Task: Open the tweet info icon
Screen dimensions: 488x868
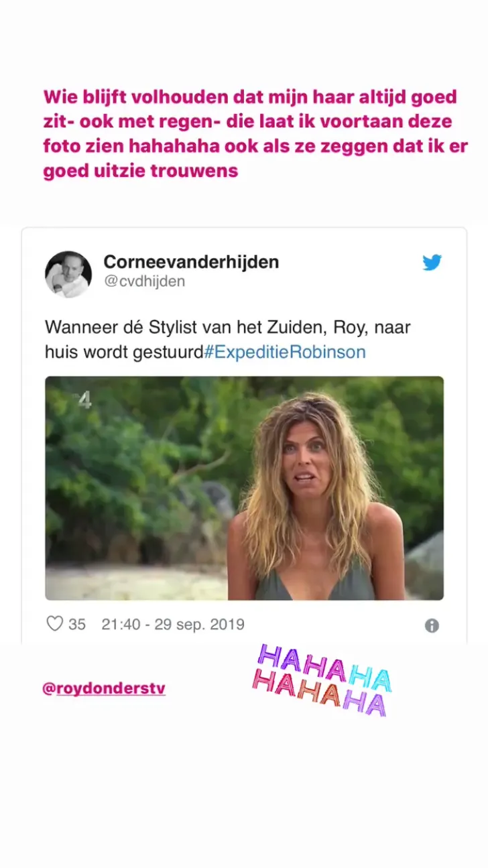Action: (432, 625)
